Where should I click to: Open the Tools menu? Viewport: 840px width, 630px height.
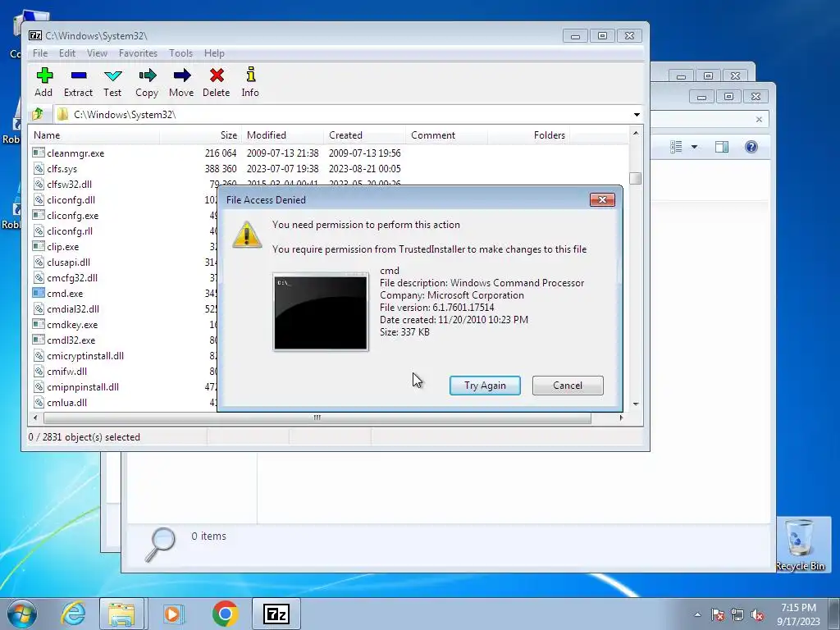point(180,53)
